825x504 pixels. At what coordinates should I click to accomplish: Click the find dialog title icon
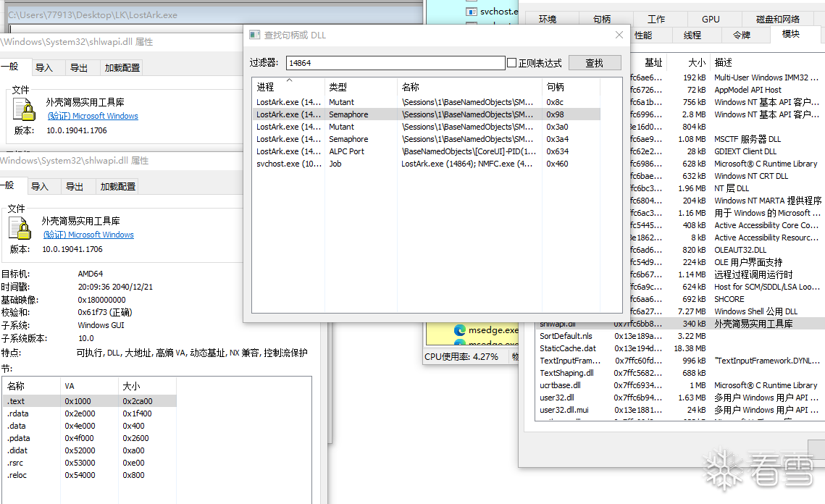(255, 35)
